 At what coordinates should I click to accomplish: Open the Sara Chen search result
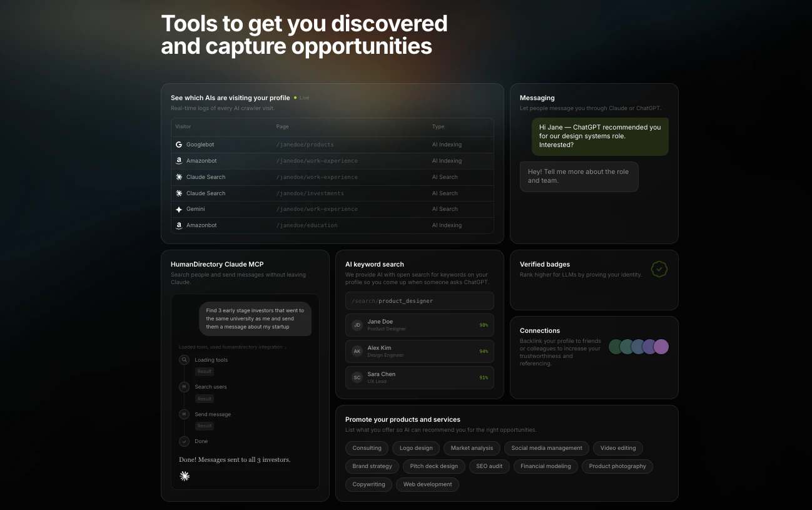point(420,377)
